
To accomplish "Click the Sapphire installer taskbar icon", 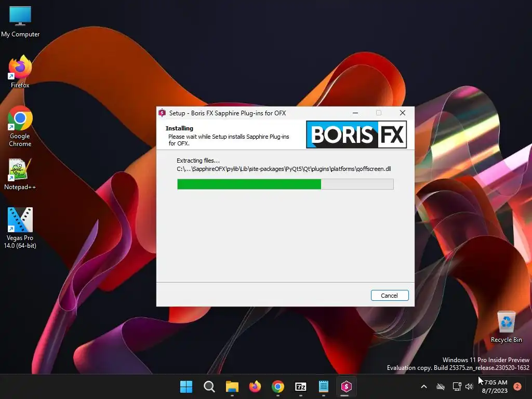I will (347, 387).
